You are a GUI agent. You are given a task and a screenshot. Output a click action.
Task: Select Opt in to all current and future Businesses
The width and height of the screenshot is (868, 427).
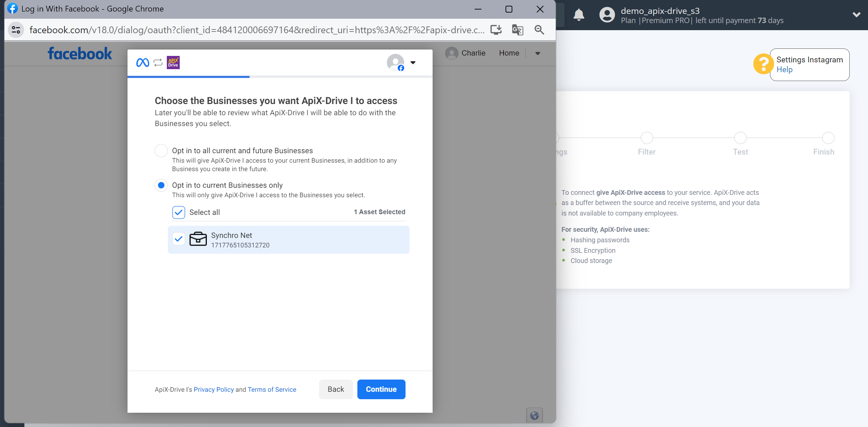point(160,150)
